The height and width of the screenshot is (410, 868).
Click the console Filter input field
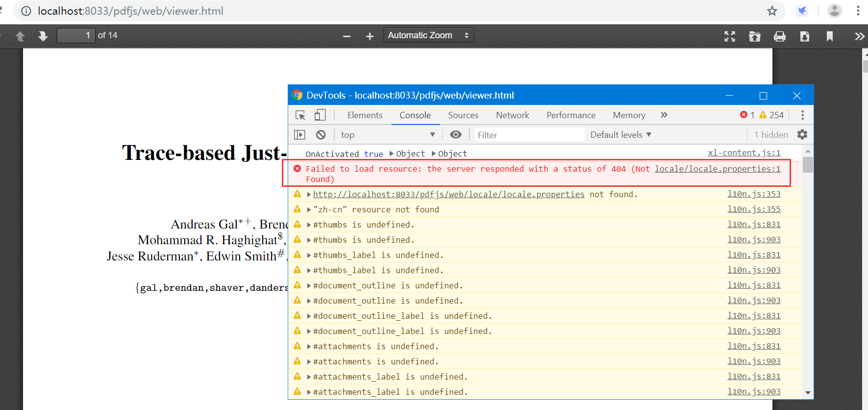528,135
